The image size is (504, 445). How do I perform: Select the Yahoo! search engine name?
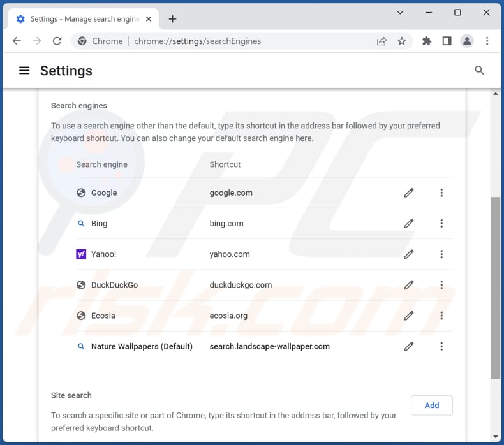coord(103,254)
